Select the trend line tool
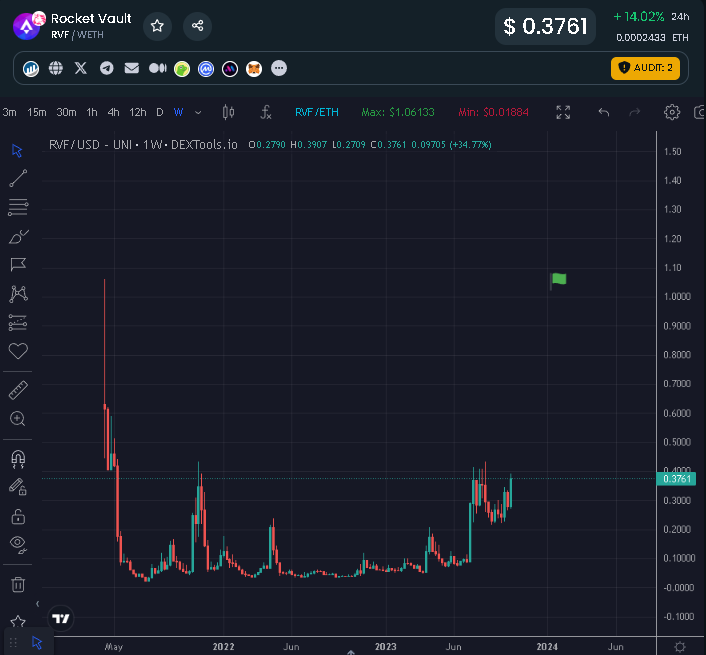Screen dimensions: 706x655 click(18, 178)
